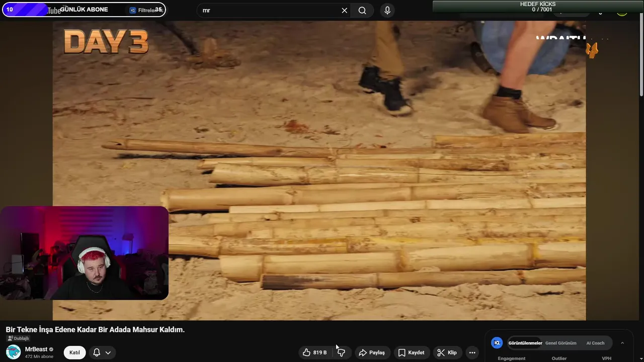
Task: Start voice search with the microphone
Action: [x=387, y=11]
